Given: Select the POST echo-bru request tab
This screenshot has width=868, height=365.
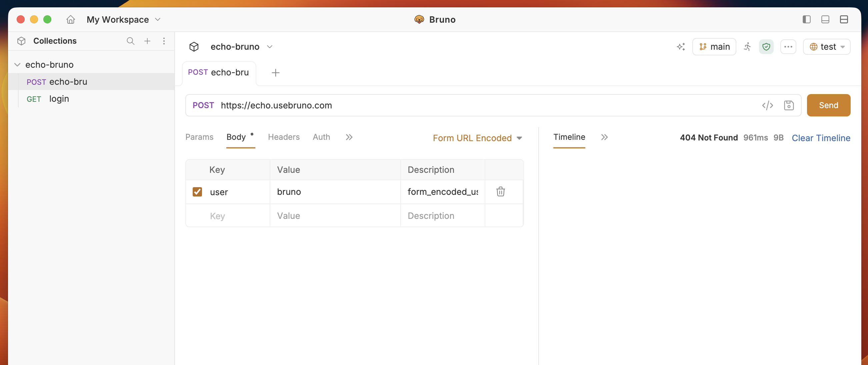Looking at the screenshot, I should click(x=219, y=72).
